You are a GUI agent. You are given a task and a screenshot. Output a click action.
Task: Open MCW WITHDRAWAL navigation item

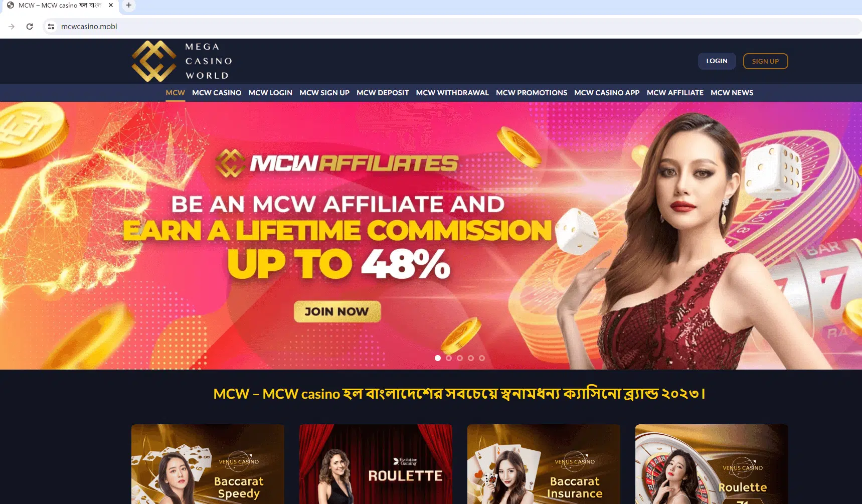[x=452, y=93]
